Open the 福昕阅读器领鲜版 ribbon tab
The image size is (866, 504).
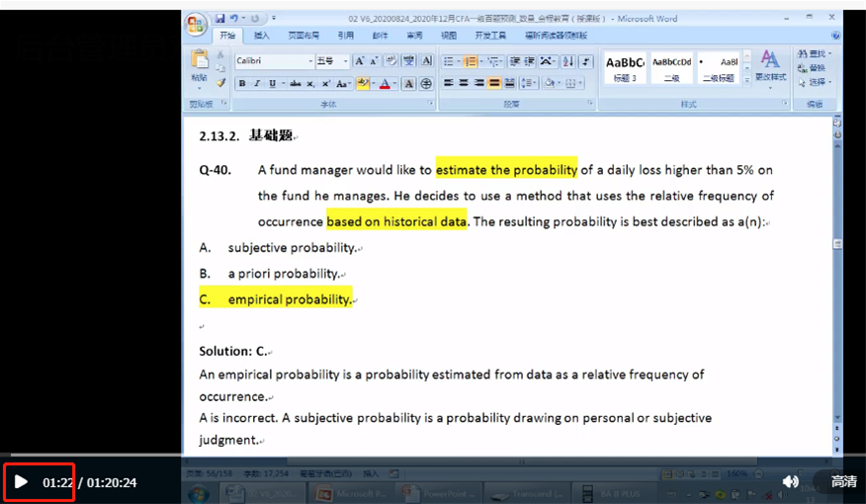(x=556, y=36)
